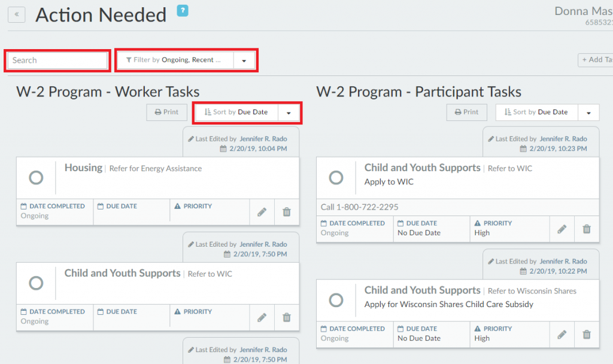This screenshot has width=613, height=364.
Task: Mark Apply to WIC task complete
Action: pos(336,177)
